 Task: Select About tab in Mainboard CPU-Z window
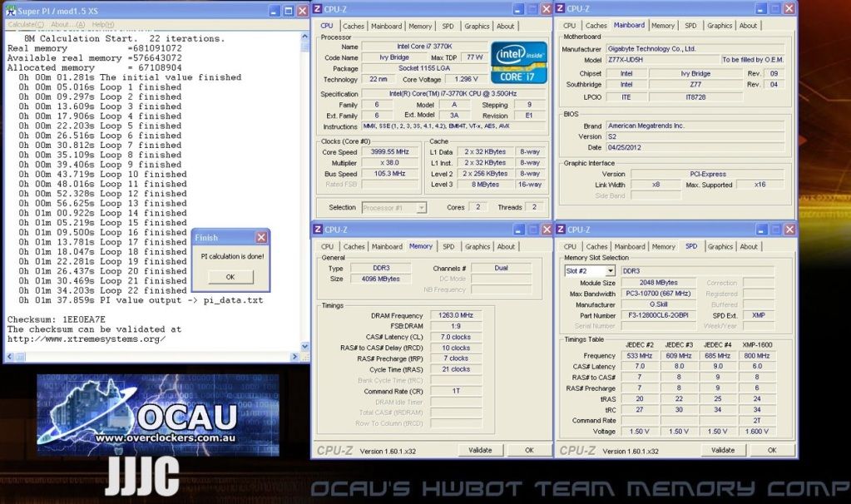point(748,26)
